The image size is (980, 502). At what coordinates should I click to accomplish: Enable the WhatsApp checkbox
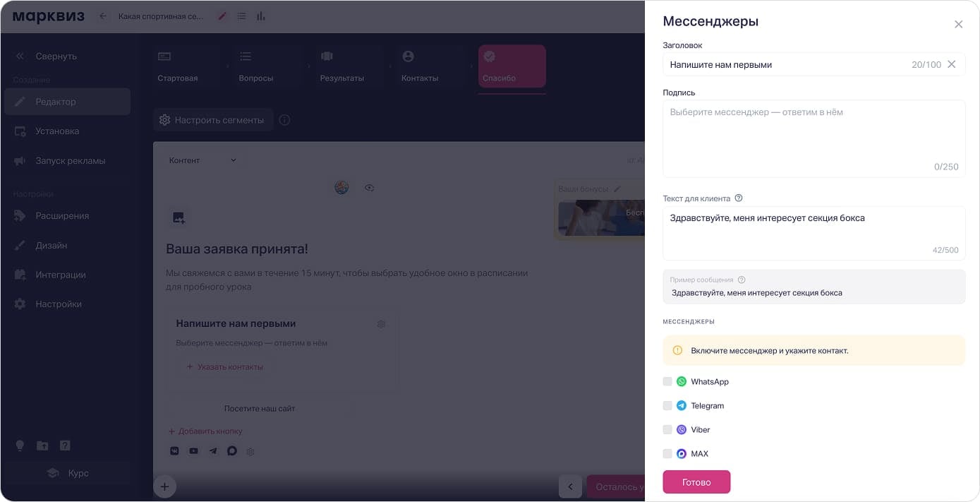click(x=667, y=381)
